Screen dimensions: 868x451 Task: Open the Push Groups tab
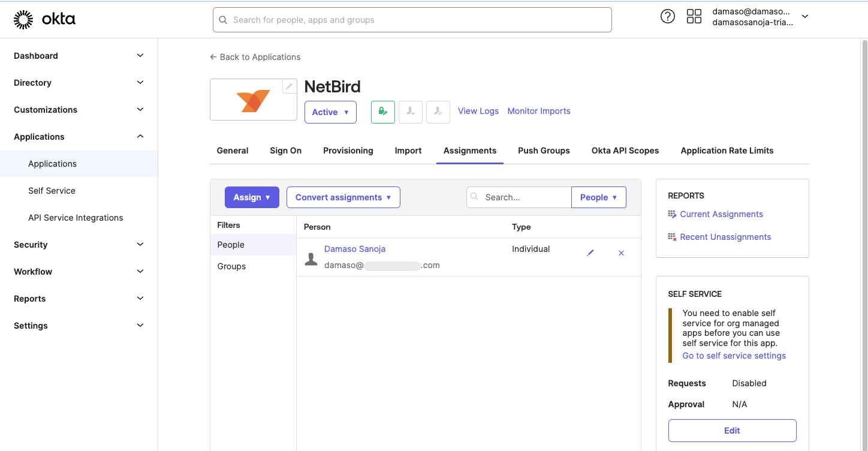click(543, 151)
